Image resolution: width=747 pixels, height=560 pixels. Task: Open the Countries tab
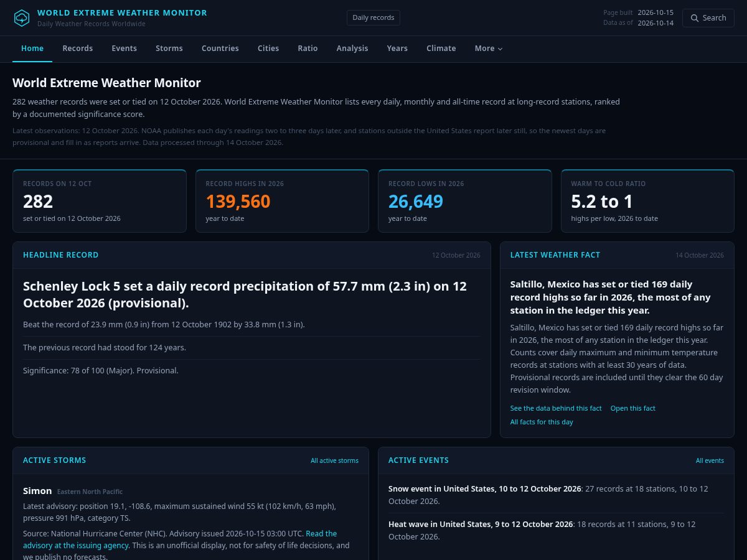pos(220,49)
